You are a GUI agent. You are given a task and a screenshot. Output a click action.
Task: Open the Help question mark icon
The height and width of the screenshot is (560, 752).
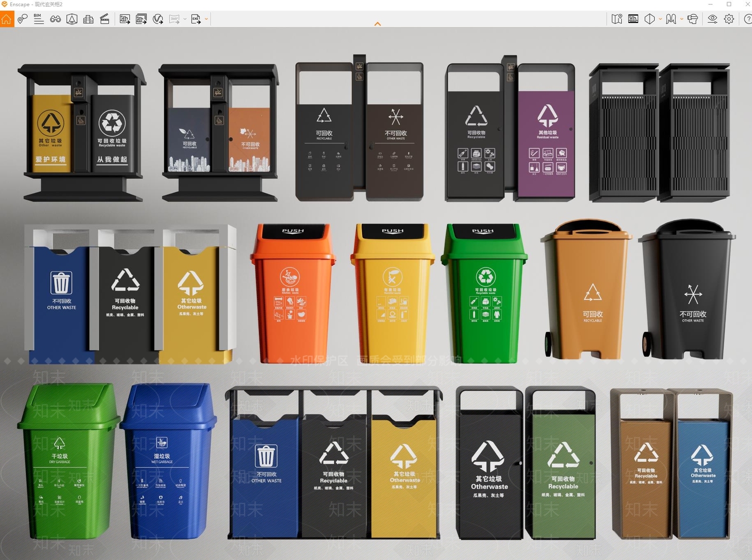747,19
